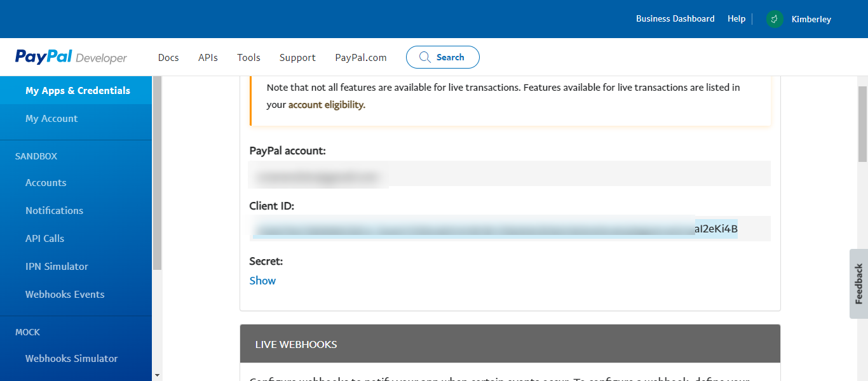The height and width of the screenshot is (381, 868).
Task: Click the LIVE WEBHOOKS section header
Action: pos(510,344)
